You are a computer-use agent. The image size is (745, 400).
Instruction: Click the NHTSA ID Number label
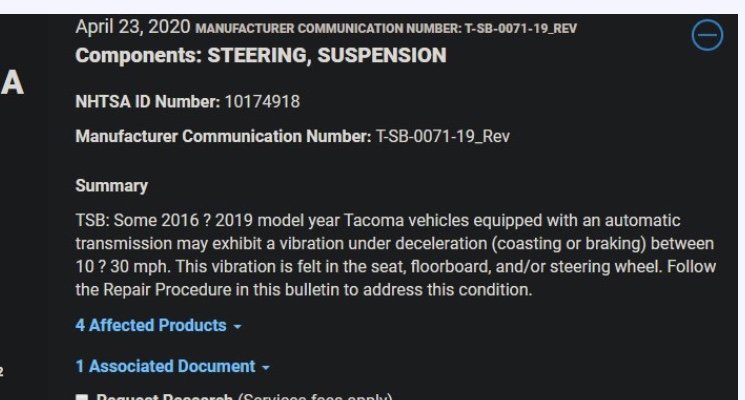coord(148,102)
